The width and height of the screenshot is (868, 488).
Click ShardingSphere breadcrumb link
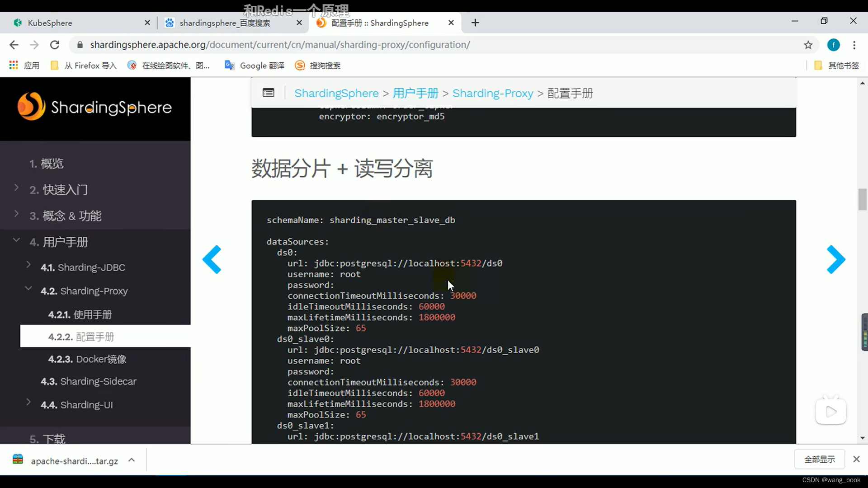(336, 93)
